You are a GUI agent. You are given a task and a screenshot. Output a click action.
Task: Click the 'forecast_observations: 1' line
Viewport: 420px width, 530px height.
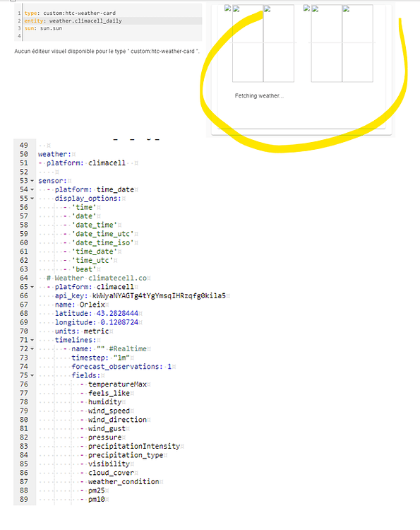121,367
